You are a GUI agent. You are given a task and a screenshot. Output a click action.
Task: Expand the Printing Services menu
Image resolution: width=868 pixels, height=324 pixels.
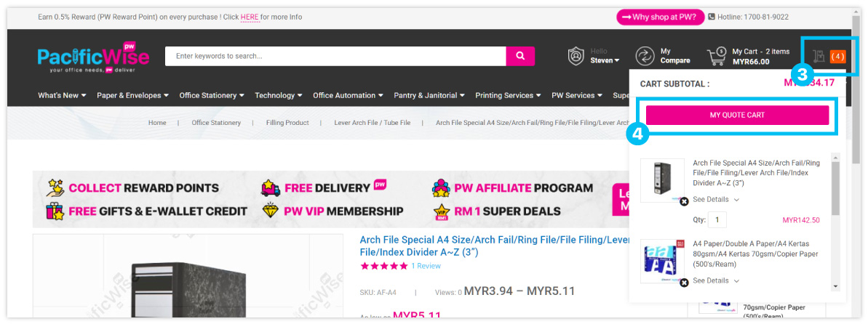click(508, 95)
